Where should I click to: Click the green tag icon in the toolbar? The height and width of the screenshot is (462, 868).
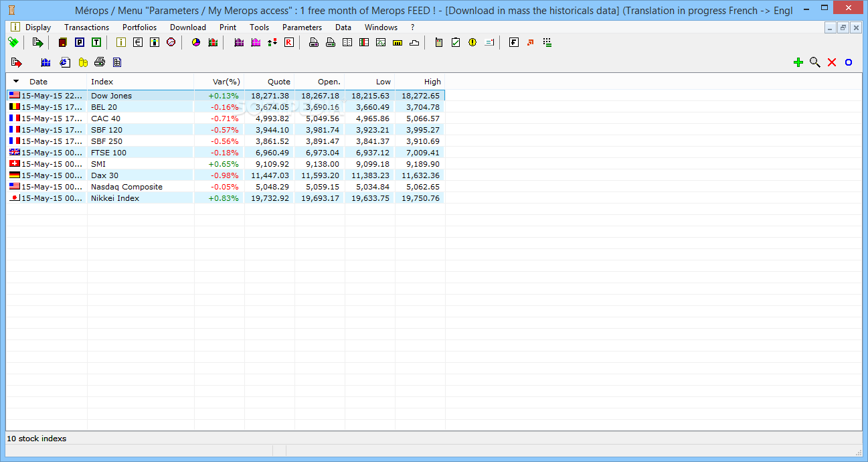click(13, 42)
